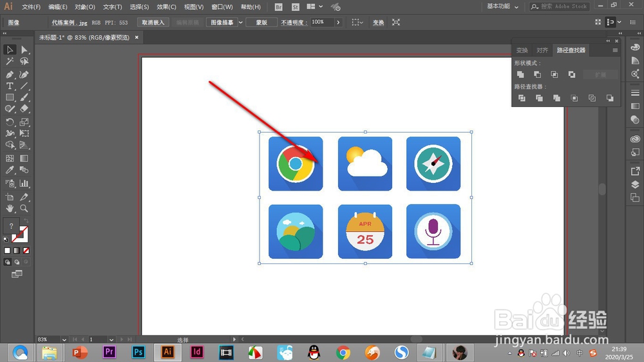Open the Creative Cloud Libraries panel icon
Screen dimensions: 644x362
[x=636, y=139]
